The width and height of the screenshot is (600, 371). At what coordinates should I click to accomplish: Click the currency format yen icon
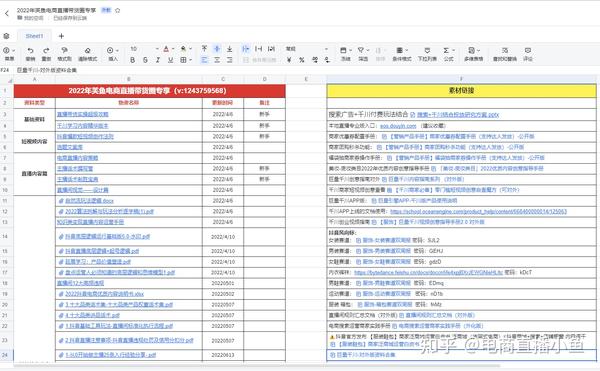[289, 60]
